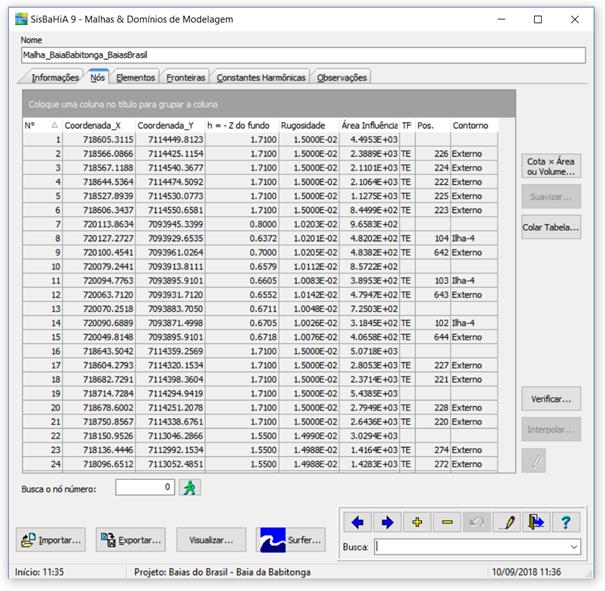Image resolution: width=605 pixels, height=591 pixels.
Task: Click the Busca o nó número field
Action: pyautogui.click(x=145, y=488)
